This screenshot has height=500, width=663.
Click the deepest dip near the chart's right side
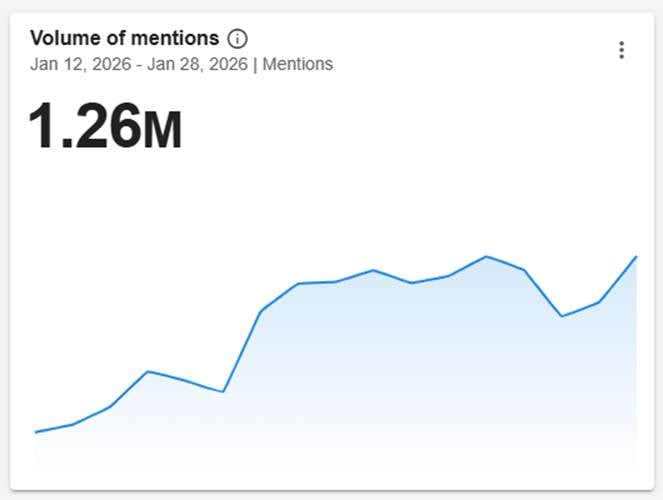(562, 316)
